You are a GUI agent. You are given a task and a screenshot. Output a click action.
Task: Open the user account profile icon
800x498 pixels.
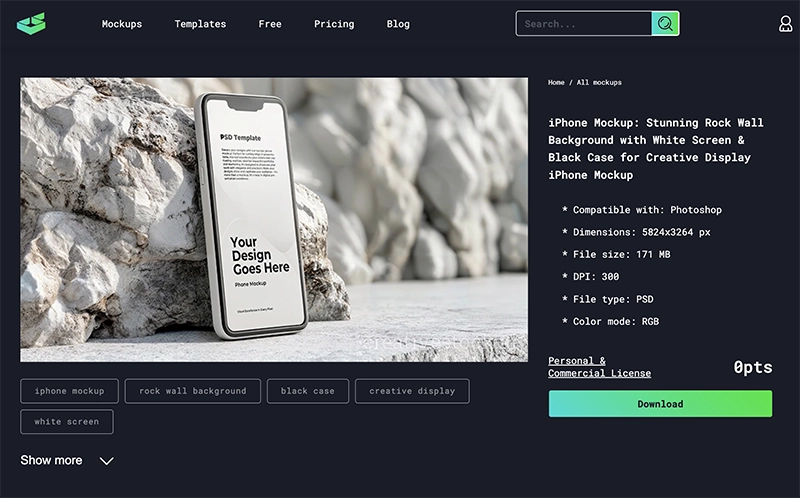[x=785, y=24]
